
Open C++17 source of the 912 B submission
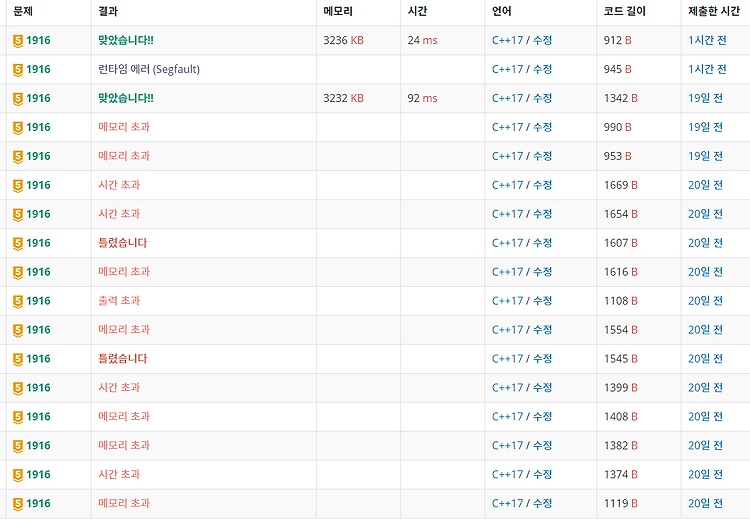(x=507, y=40)
